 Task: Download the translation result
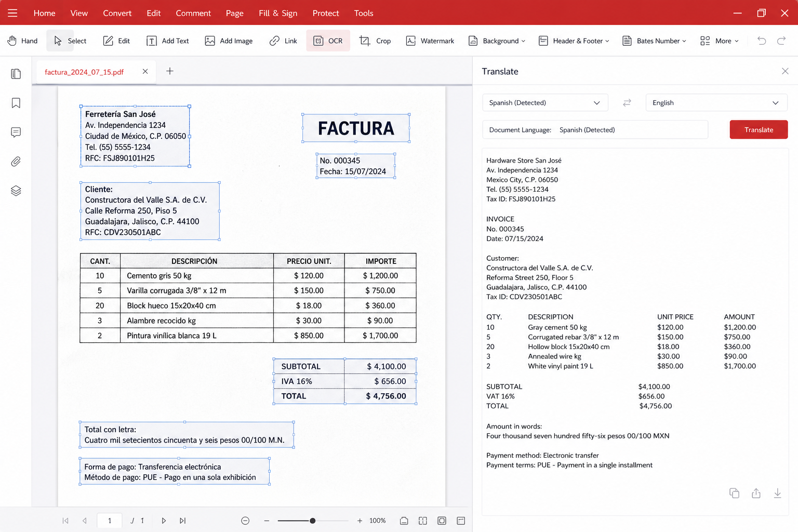coord(777,493)
